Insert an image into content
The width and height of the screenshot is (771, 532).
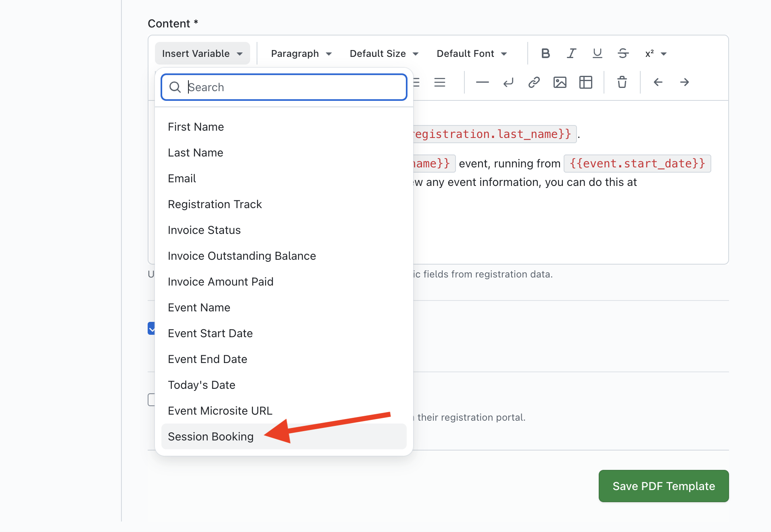tap(560, 82)
